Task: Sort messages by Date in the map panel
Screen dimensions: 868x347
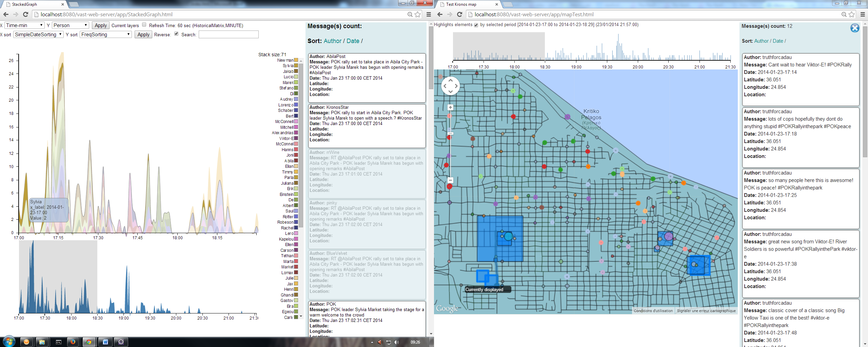Action: [x=778, y=41]
